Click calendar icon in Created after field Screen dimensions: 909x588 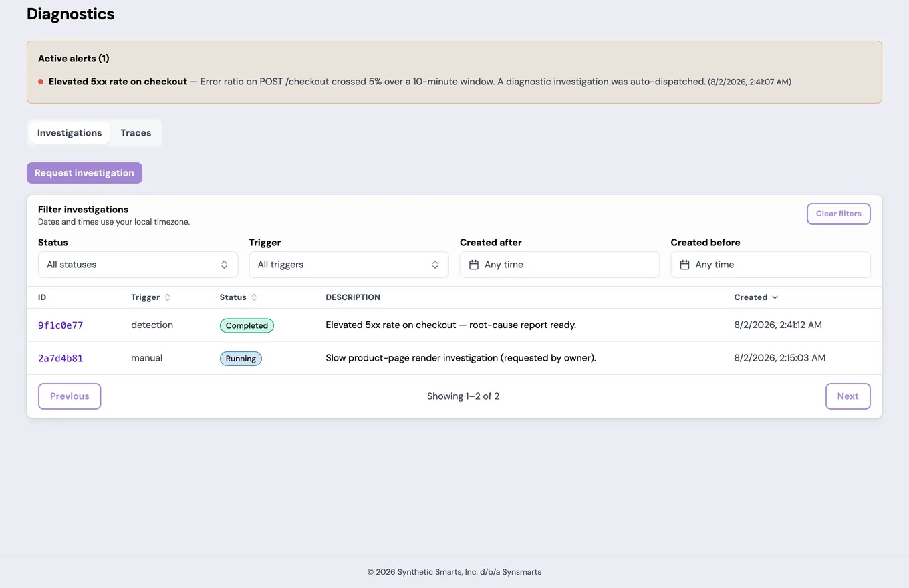(474, 265)
